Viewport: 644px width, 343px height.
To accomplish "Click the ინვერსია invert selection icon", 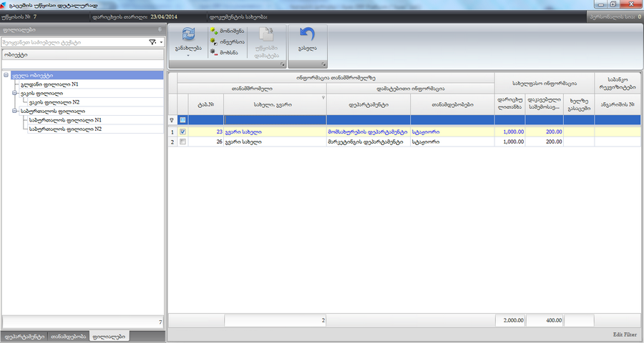I will [x=213, y=41].
